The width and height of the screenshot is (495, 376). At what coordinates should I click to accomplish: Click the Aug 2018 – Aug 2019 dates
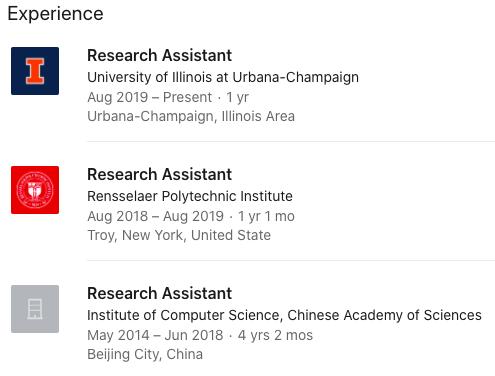point(155,216)
